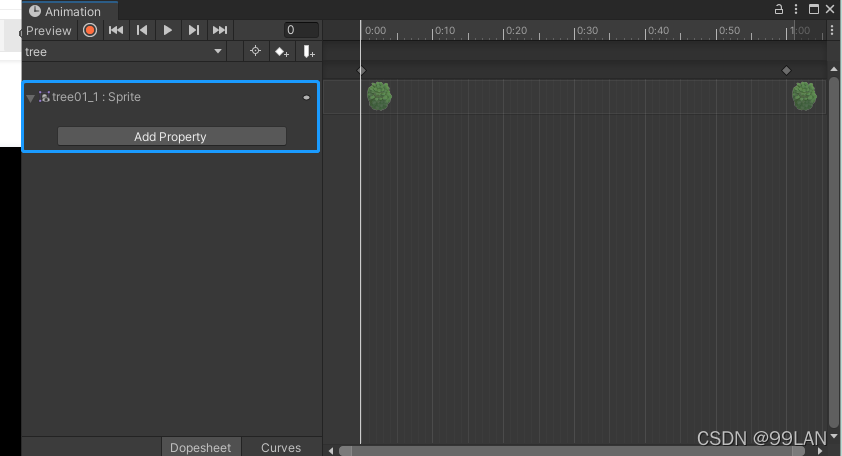Select the tree01_1 : Sprite row

point(171,97)
